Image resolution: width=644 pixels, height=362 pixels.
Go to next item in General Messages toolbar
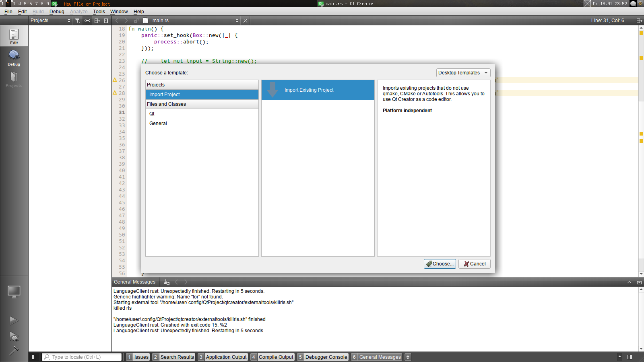[x=186, y=282]
